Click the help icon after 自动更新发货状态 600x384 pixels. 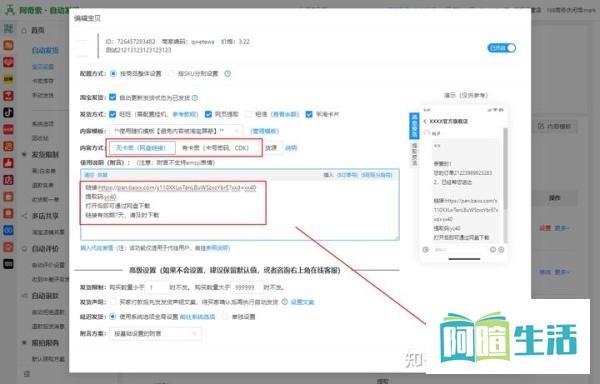pos(195,98)
